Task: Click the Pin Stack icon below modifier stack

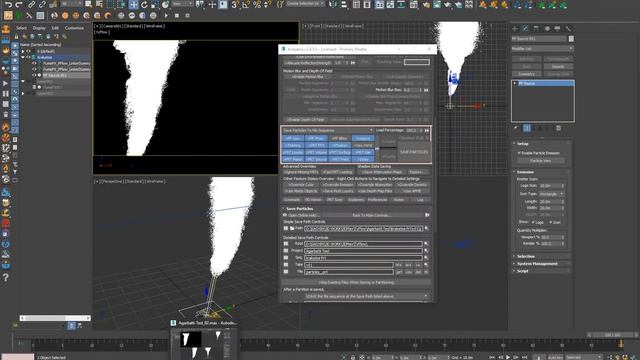Action: pyautogui.click(x=516, y=128)
